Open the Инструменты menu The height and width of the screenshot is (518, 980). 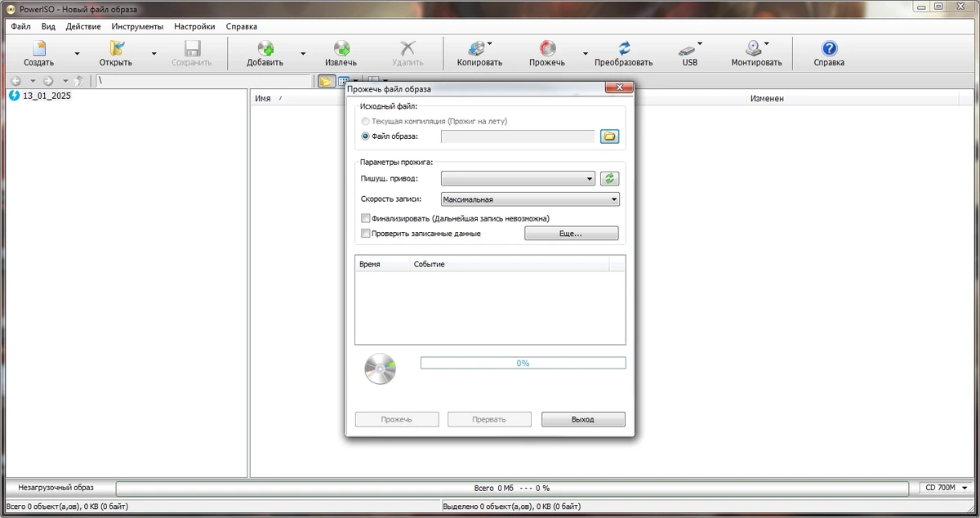[x=137, y=26]
